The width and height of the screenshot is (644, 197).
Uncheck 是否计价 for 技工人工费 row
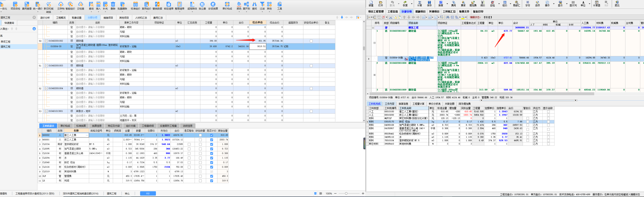[211, 140]
